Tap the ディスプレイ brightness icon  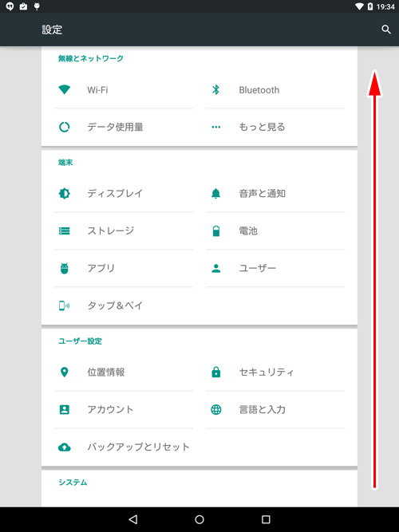[64, 193]
